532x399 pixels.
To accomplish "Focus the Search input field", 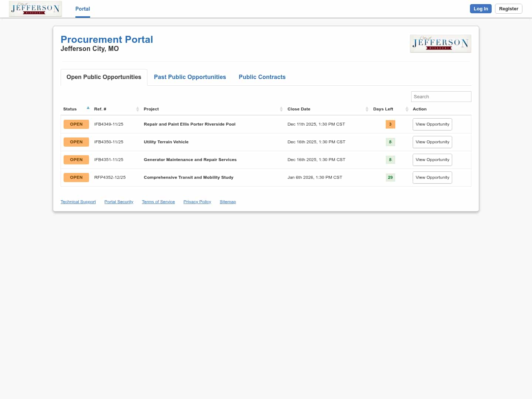I will point(441,97).
